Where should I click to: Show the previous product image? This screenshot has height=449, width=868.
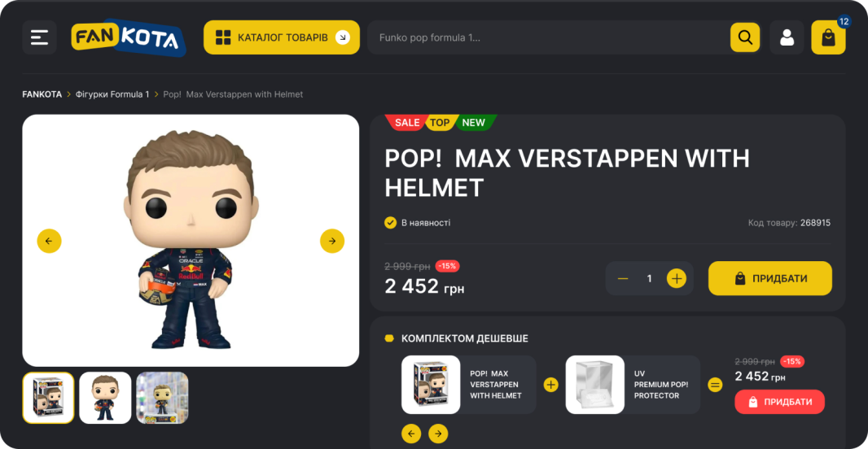tap(50, 241)
